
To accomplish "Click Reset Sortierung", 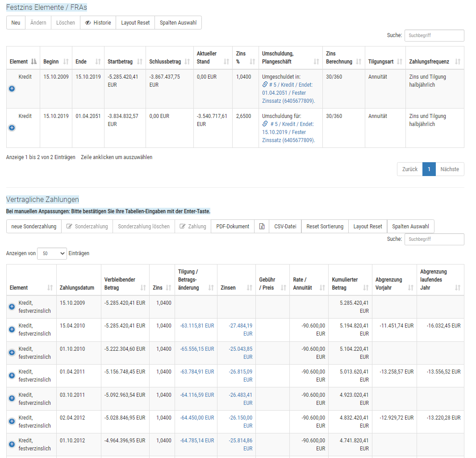I will pos(325,227).
